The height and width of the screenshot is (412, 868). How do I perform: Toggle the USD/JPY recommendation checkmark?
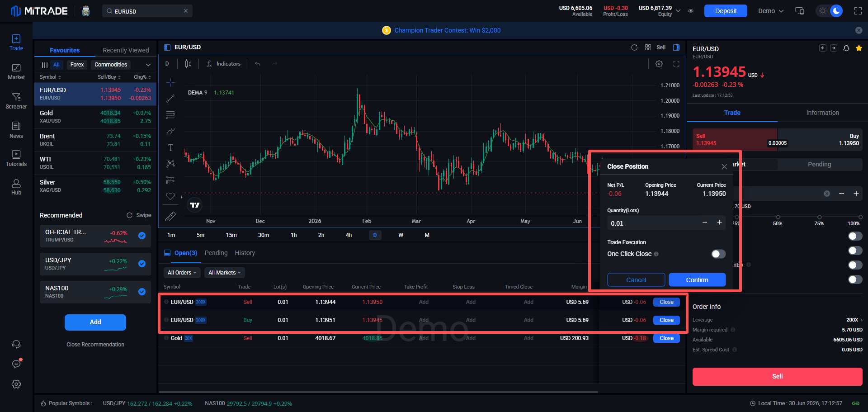142,264
